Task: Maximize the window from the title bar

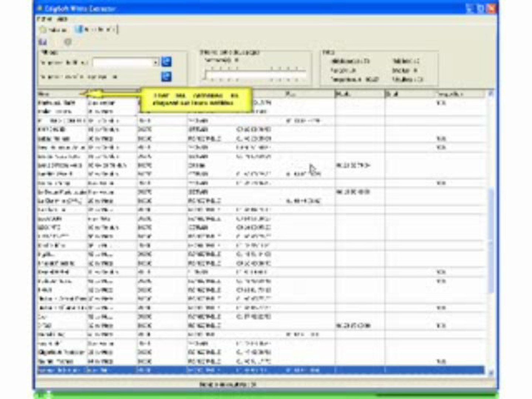Action: tap(480, 8)
